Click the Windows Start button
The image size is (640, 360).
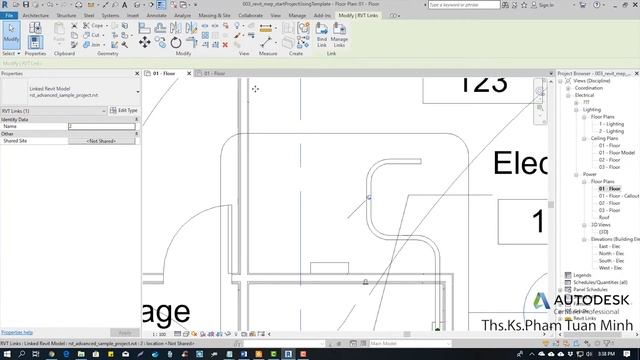tap(7, 354)
